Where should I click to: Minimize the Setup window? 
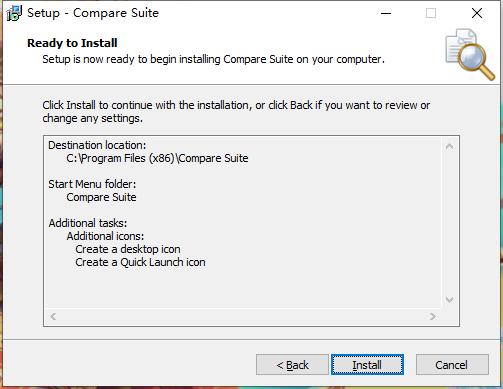pyautogui.click(x=386, y=13)
